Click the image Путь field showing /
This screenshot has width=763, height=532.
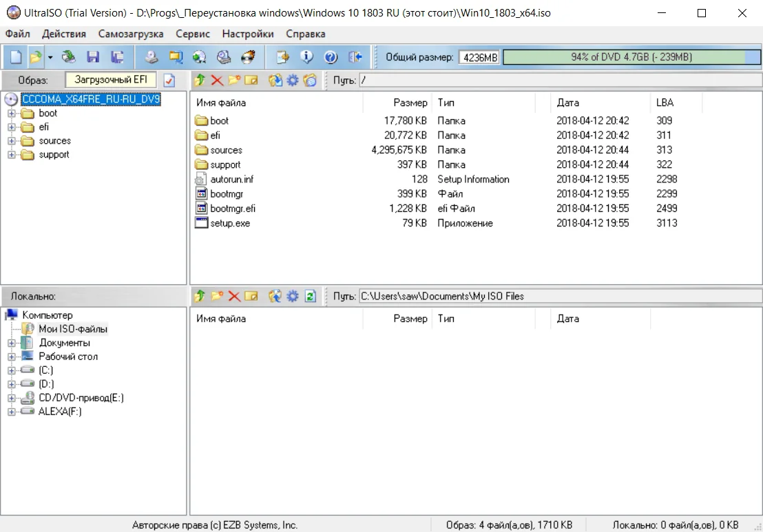coord(561,81)
